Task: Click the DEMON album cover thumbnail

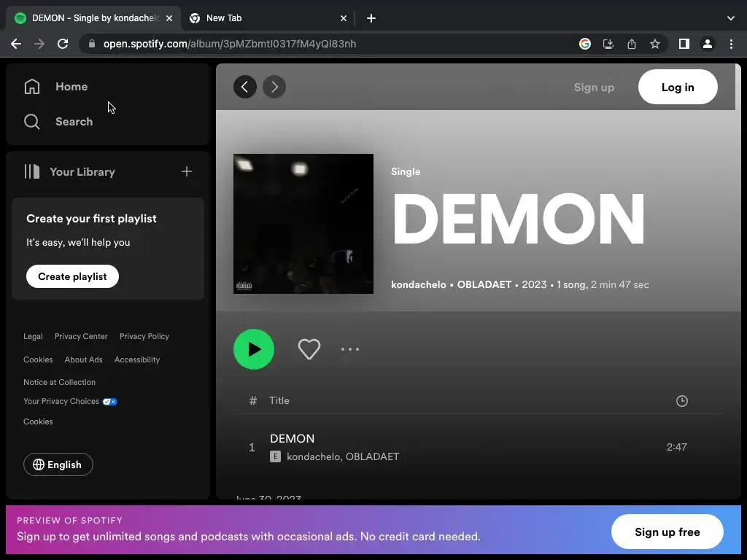Action: click(303, 224)
